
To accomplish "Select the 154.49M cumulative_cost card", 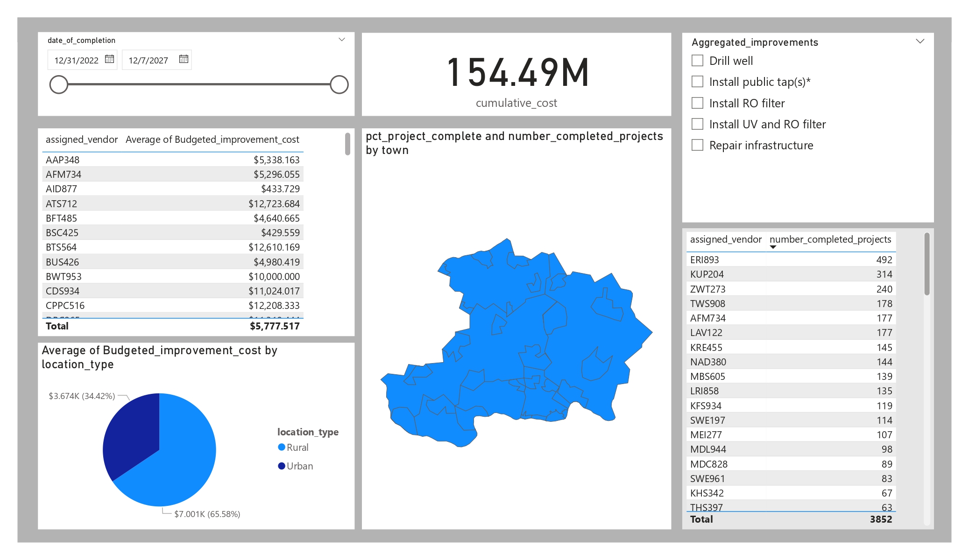I will [x=516, y=75].
